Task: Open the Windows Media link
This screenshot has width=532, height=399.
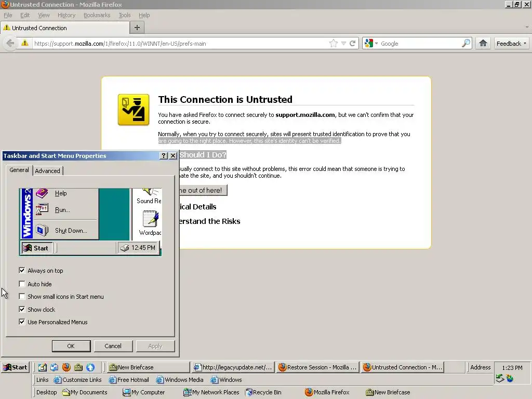Action: [x=180, y=380]
